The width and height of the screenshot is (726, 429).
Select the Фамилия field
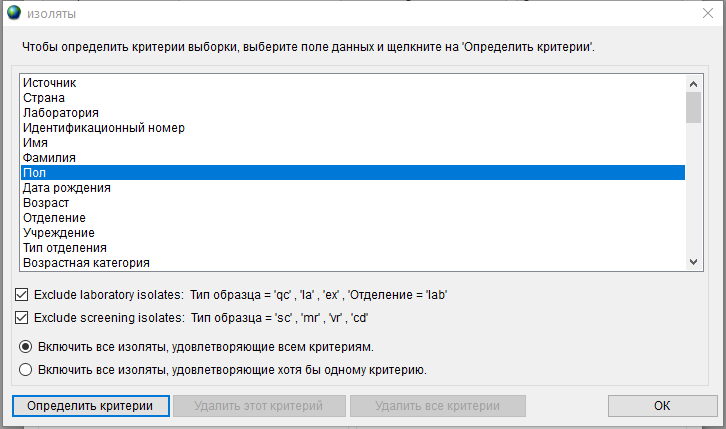[x=353, y=158]
